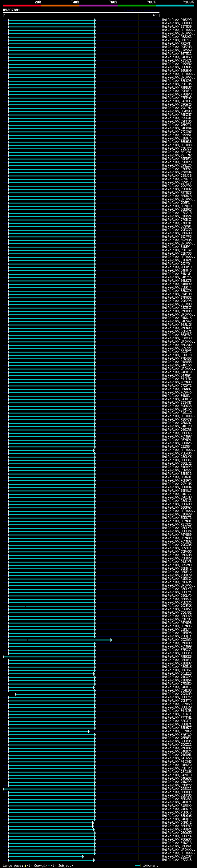The image size is (197, 868).
Task: Open hit UniRef100_B3TM39
Action: coord(176,26)
